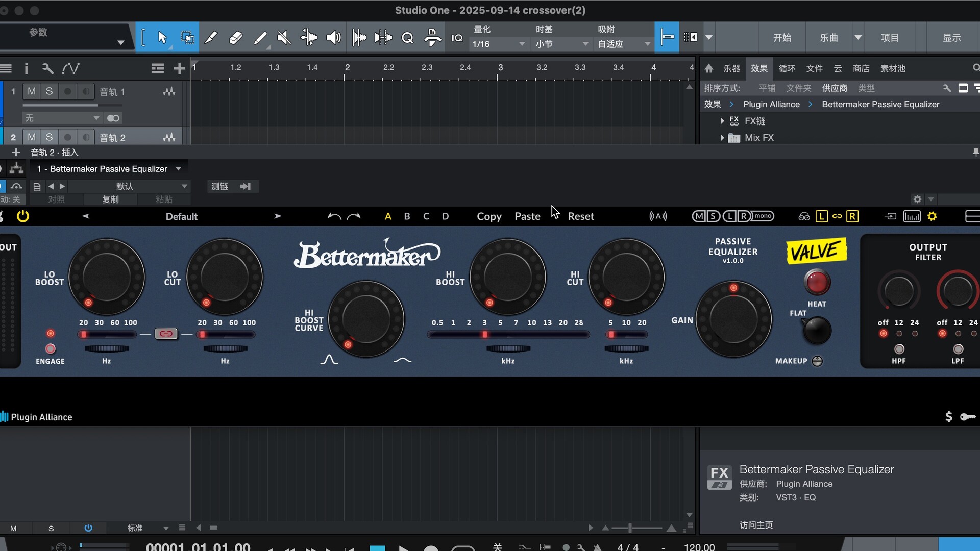The width and height of the screenshot is (980, 551).
Task: Click the dollar sign store icon
Action: click(948, 417)
